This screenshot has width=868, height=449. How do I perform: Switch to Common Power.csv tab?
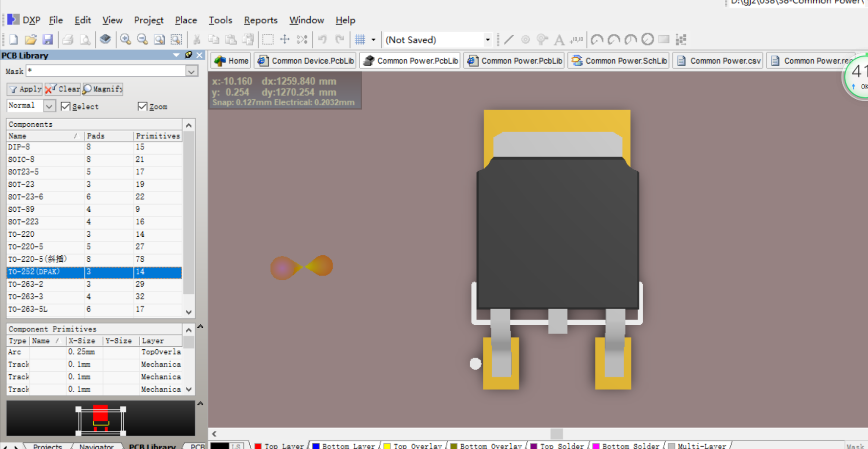[718, 61]
